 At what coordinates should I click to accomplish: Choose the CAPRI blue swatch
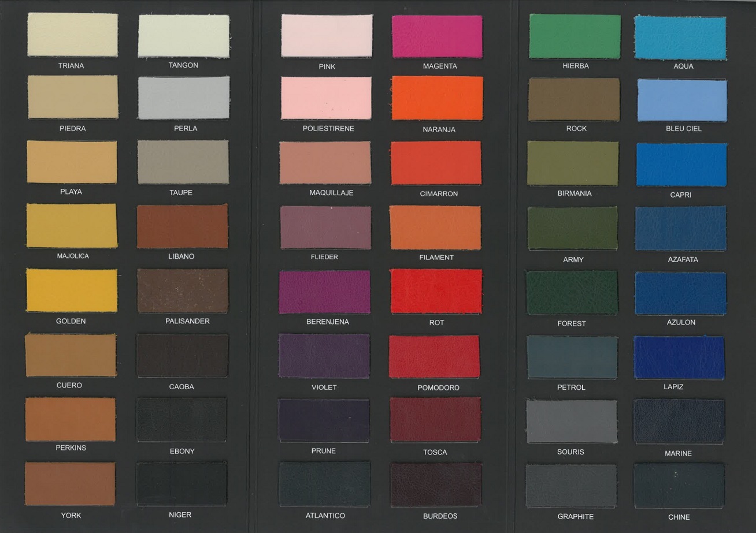[682, 165]
